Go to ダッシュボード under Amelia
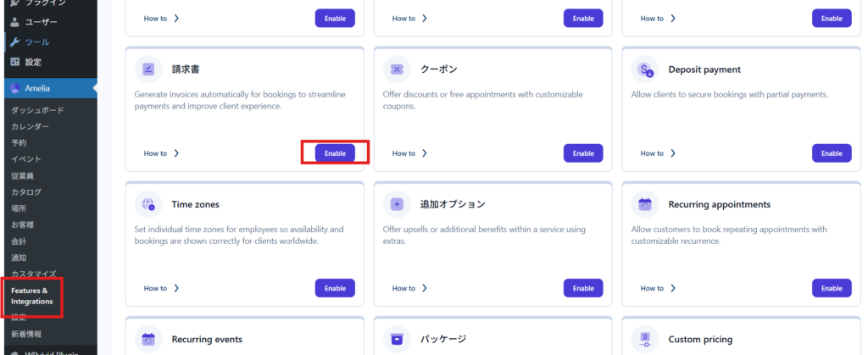 tap(37, 110)
